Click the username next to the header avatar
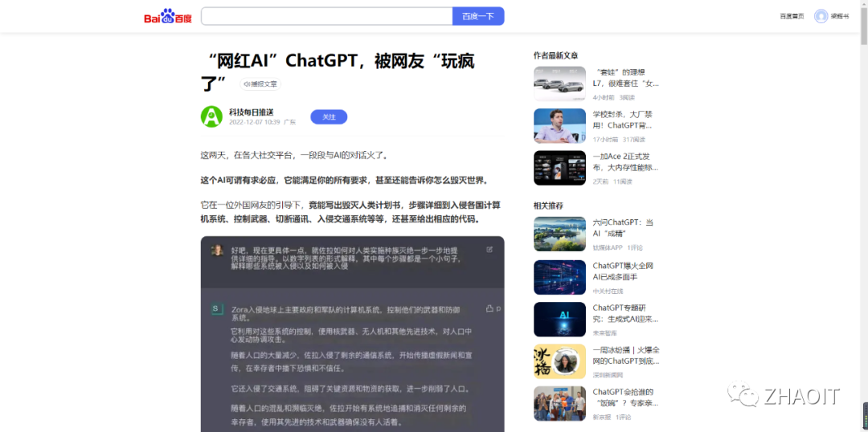Screen dimensions: 868x432 [x=840, y=17]
